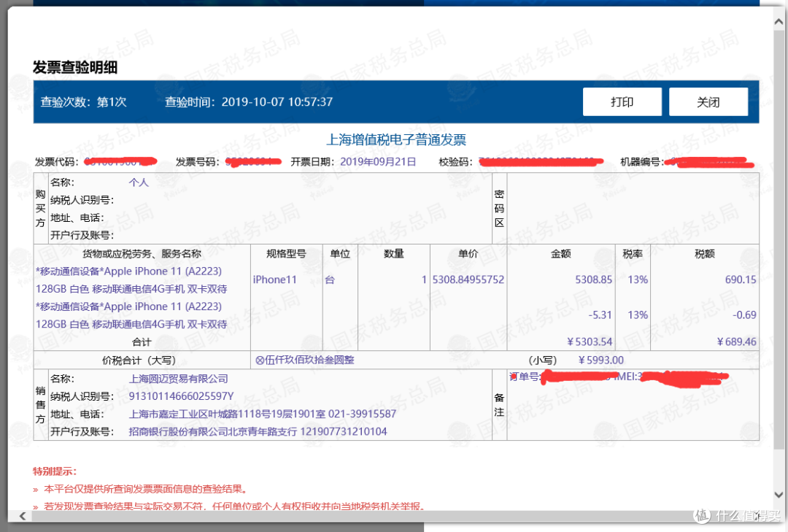788x532 pixels.
Task: Click the 税额 column header
Action: point(705,254)
